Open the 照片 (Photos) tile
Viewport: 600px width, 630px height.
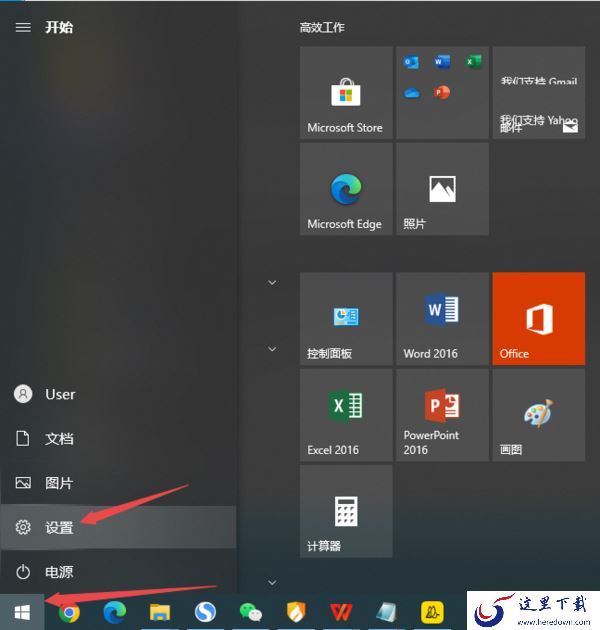tap(442, 189)
